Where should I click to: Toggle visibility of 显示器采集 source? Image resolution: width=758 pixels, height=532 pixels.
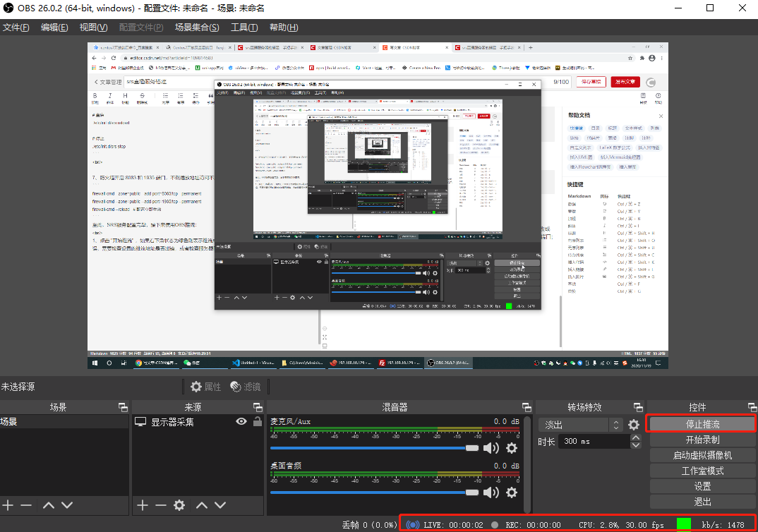241,421
